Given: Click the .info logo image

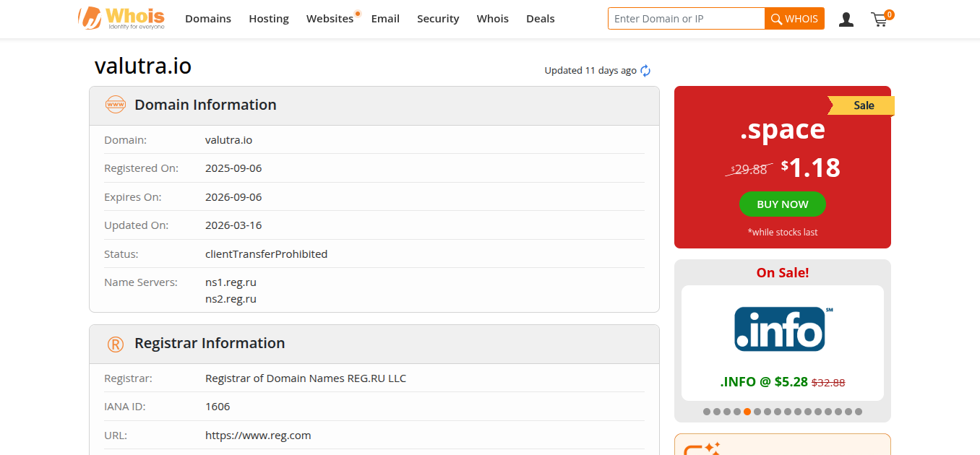Looking at the screenshot, I should pyautogui.click(x=783, y=329).
